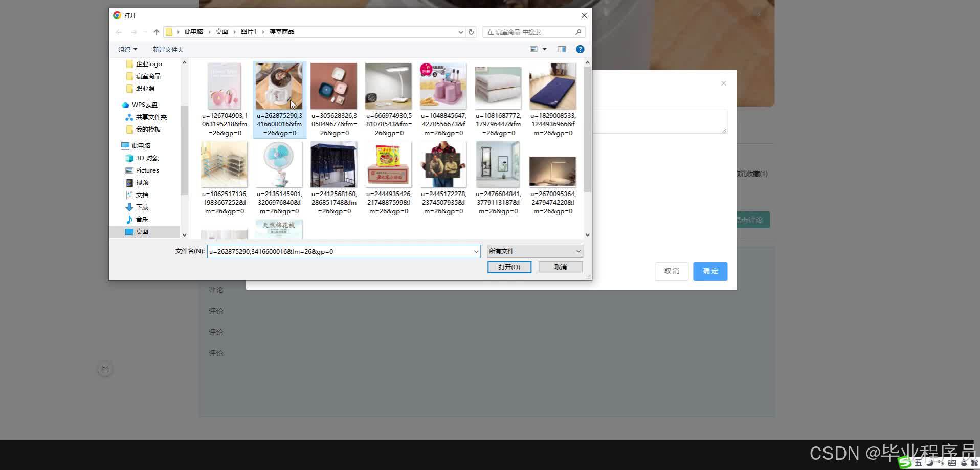The height and width of the screenshot is (470, 980).
Task: Select 视频 in navigation pane
Action: (x=137, y=183)
